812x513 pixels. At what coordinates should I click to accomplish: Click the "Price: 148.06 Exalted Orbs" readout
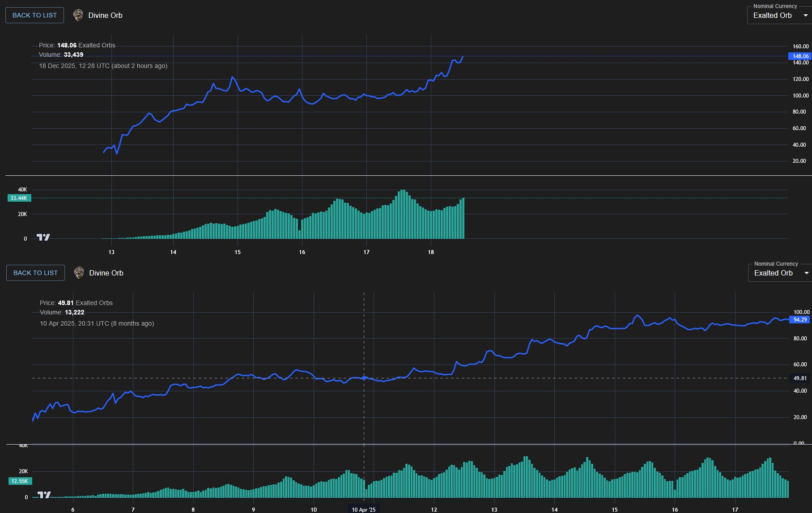tap(77, 45)
